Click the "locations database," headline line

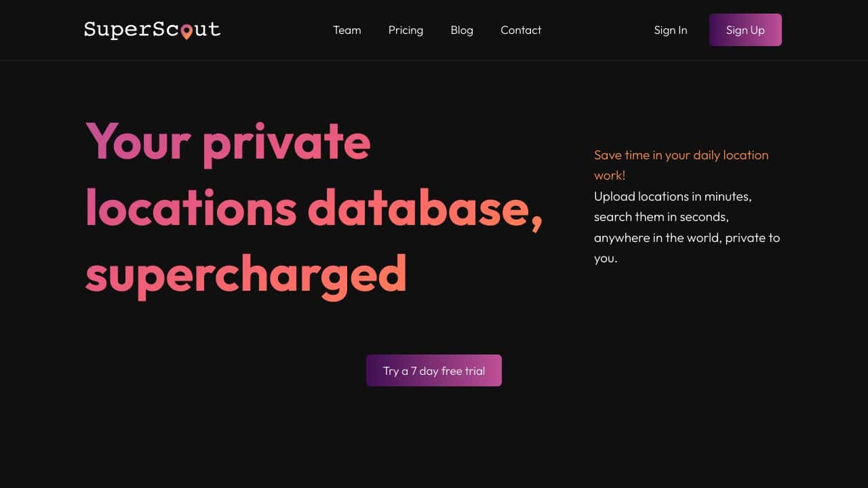pyautogui.click(x=314, y=209)
